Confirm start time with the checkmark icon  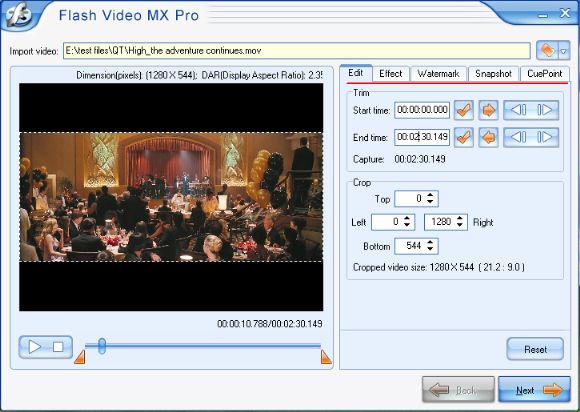tap(463, 110)
